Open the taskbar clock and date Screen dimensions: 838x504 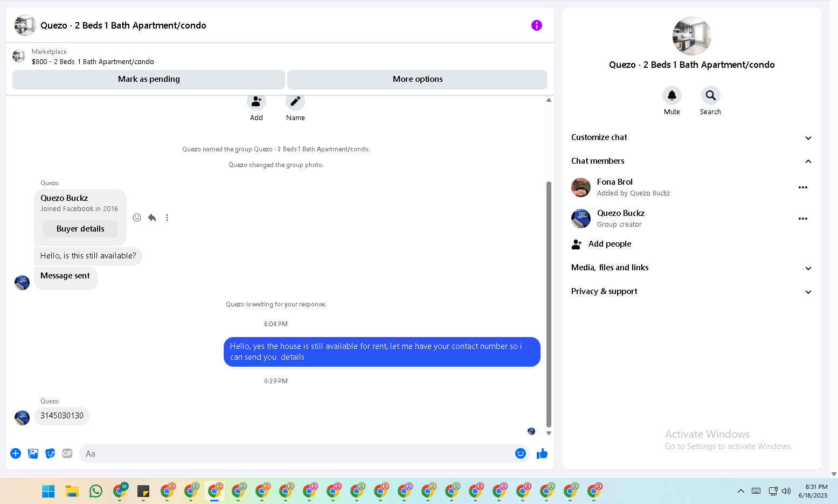(x=813, y=491)
